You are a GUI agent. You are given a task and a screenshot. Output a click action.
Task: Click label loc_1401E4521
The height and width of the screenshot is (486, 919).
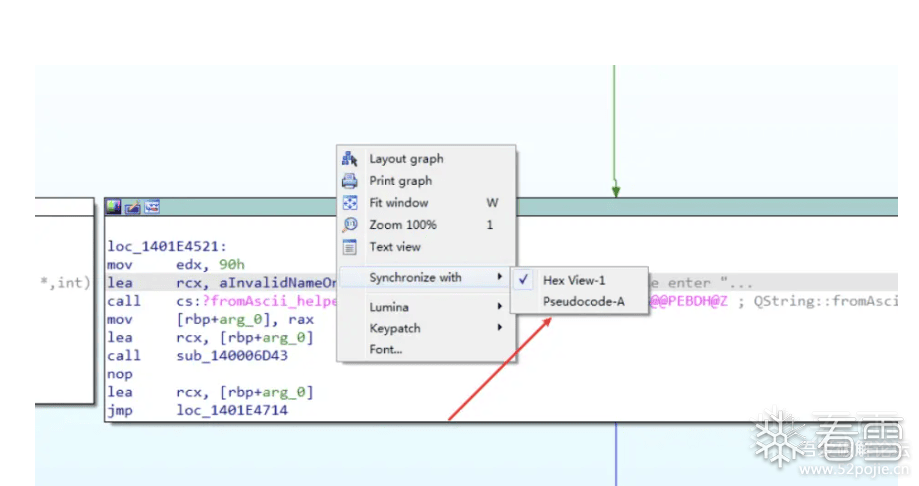pos(167,246)
